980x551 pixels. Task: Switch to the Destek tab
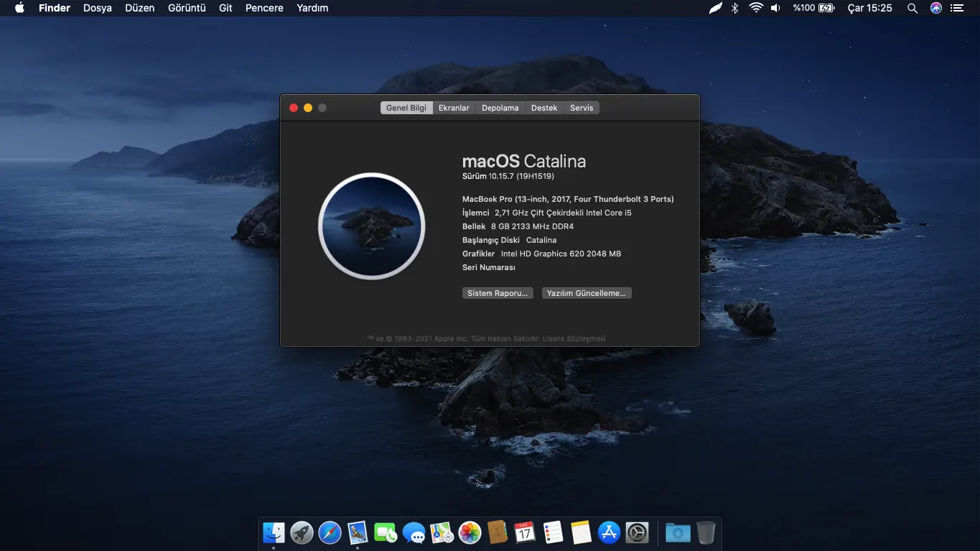coord(544,108)
